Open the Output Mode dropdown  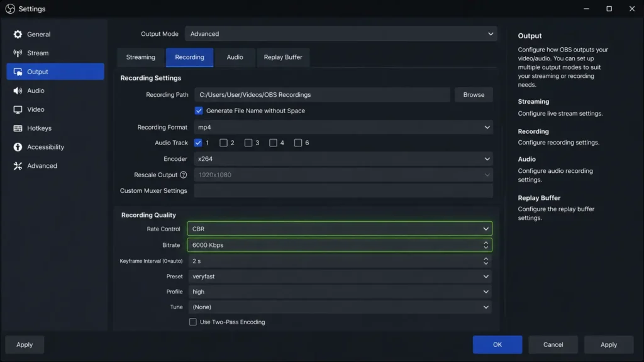[341, 34]
